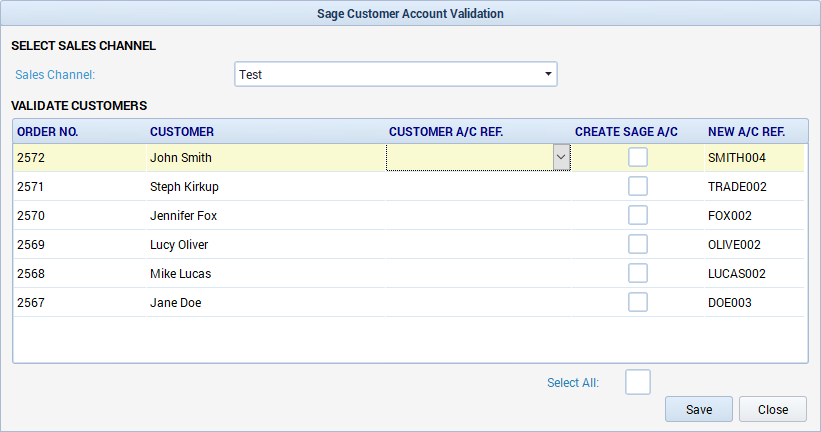Click customer name Steph Kirkup
The height and width of the screenshot is (432, 821).
click(x=184, y=187)
